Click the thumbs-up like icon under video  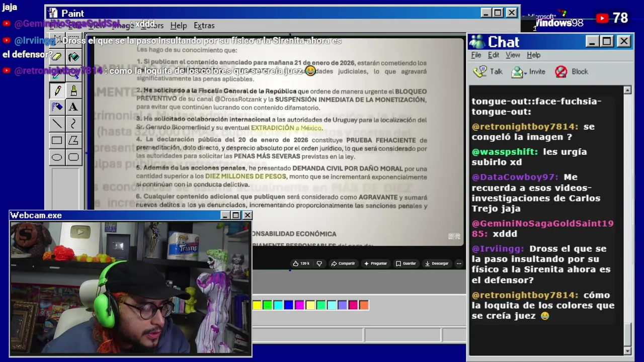(296, 263)
